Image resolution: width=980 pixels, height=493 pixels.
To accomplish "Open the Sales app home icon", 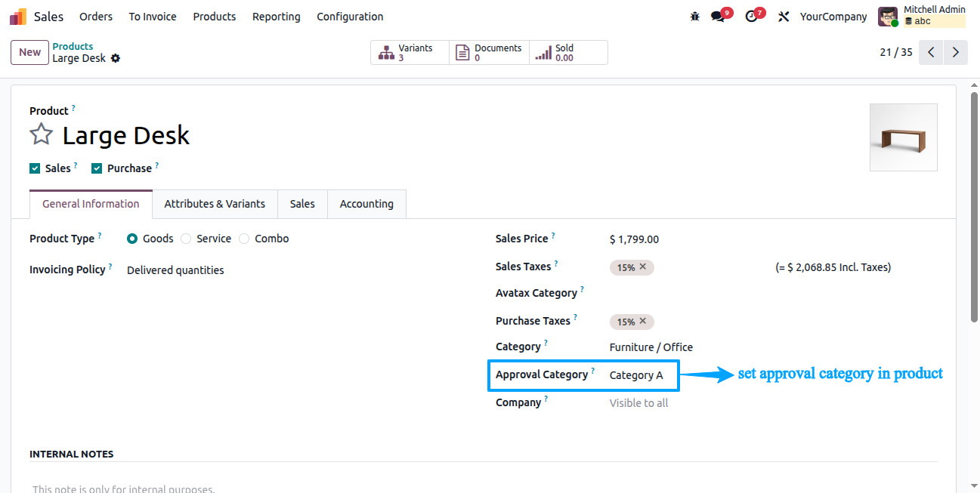I will pos(17,17).
